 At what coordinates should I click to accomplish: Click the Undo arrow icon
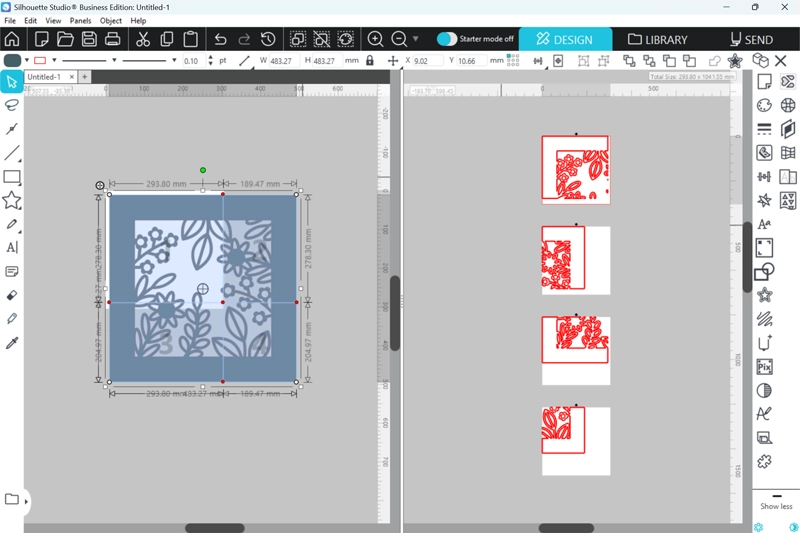coord(220,39)
